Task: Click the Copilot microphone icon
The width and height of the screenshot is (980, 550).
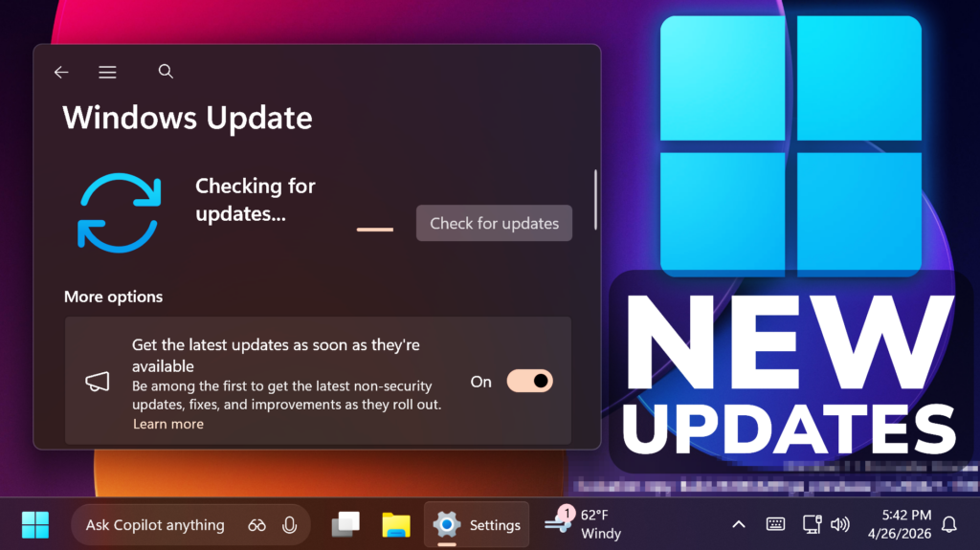Action: pos(289,525)
